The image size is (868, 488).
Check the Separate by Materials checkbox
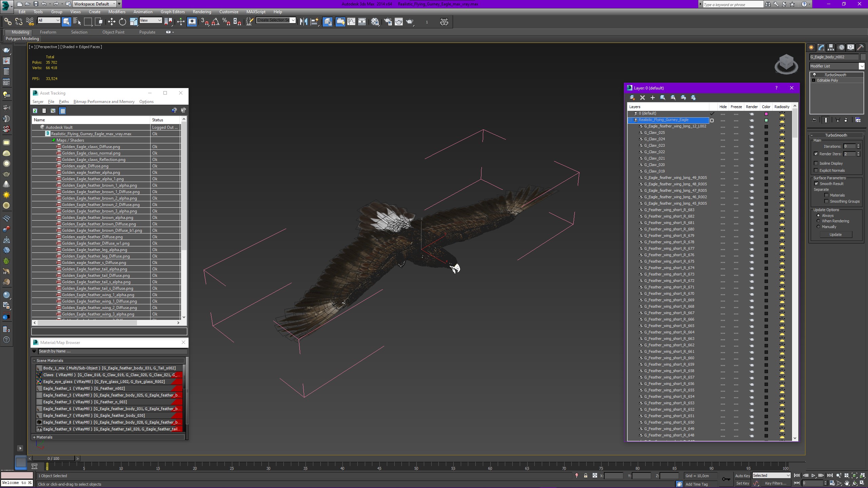coord(826,195)
